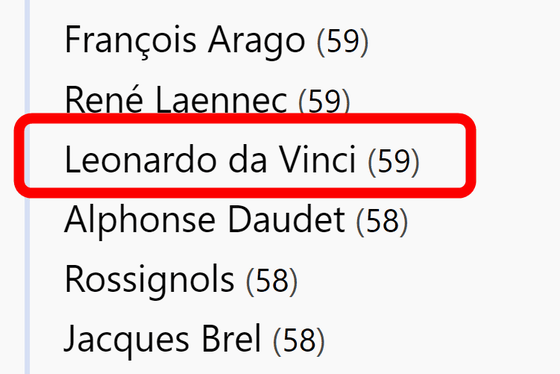Click the (58) count beside Alphonse Daudet
The image size is (560, 374).
point(382,221)
